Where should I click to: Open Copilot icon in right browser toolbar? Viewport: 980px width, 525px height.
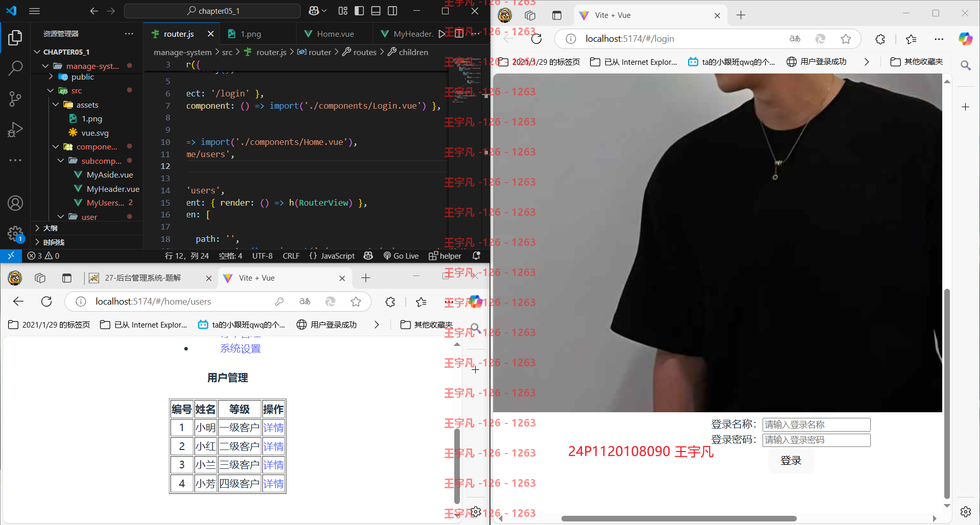click(965, 39)
